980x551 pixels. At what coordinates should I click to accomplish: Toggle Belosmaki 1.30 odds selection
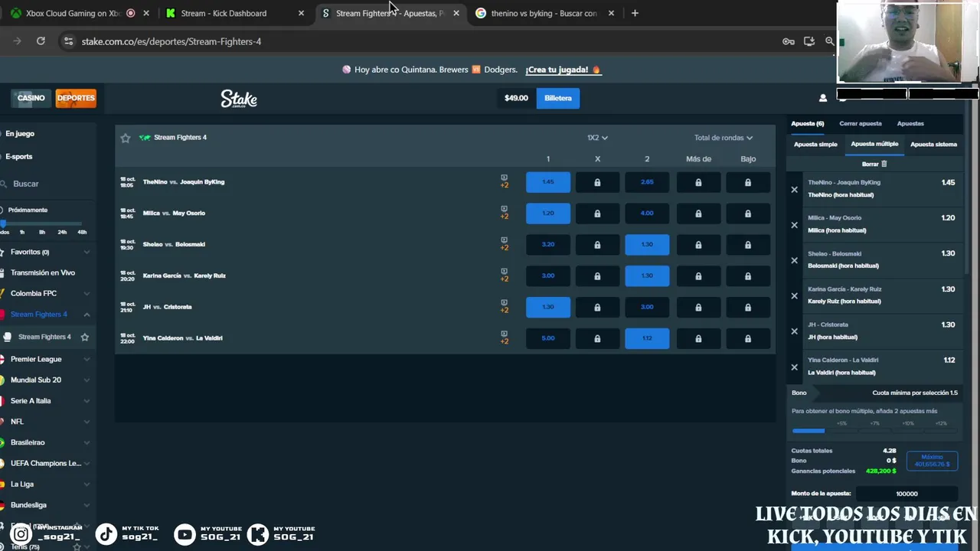click(x=647, y=245)
